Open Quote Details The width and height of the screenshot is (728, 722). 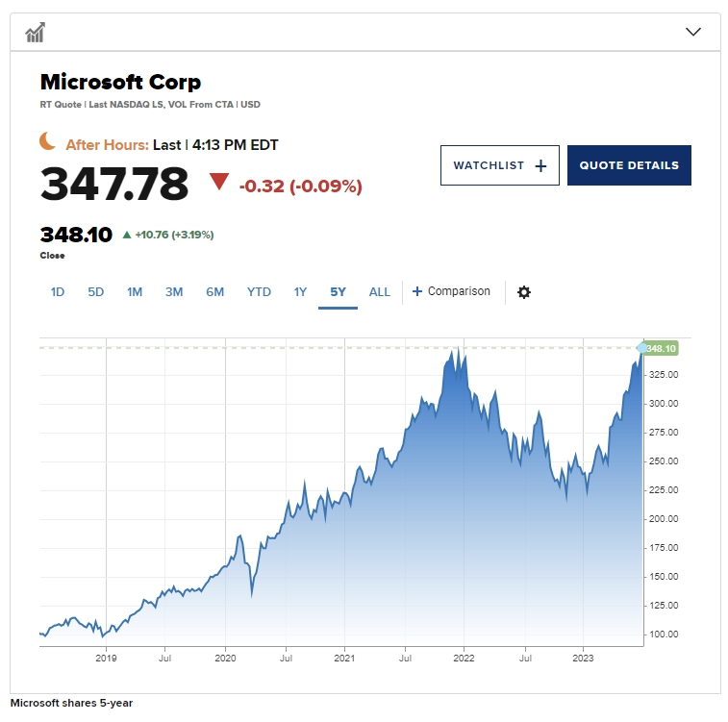pos(629,165)
